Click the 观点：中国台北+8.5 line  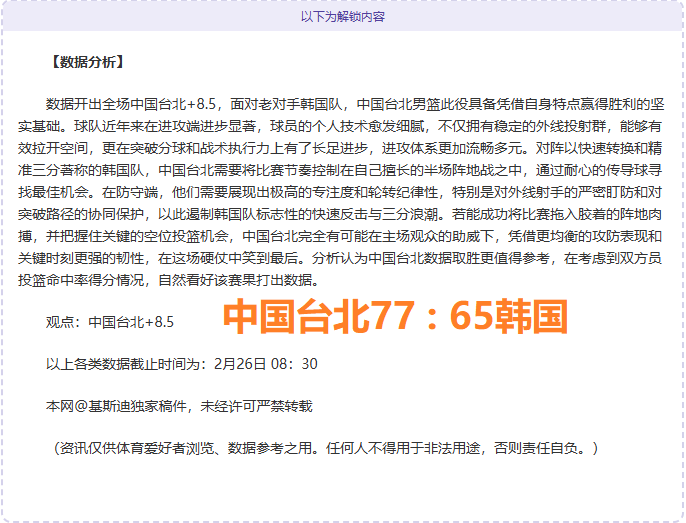click(110, 322)
